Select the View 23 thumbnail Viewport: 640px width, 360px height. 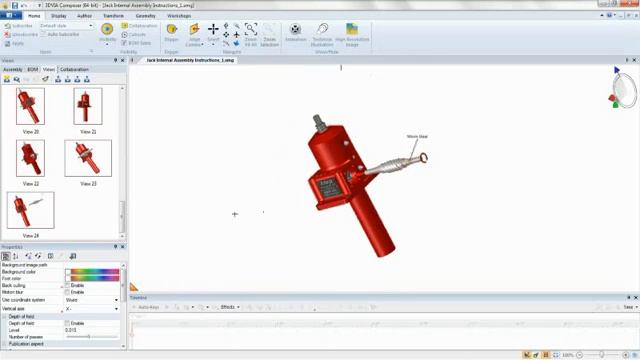click(88, 158)
